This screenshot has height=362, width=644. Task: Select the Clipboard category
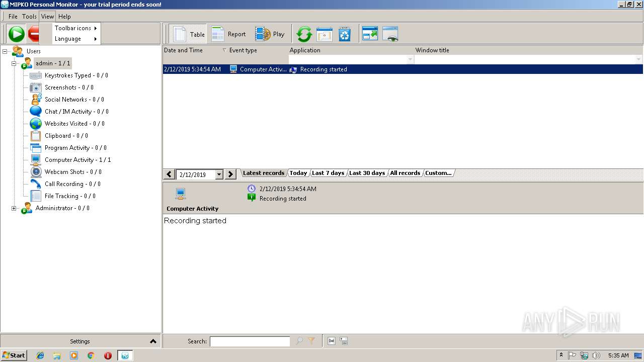66,136
